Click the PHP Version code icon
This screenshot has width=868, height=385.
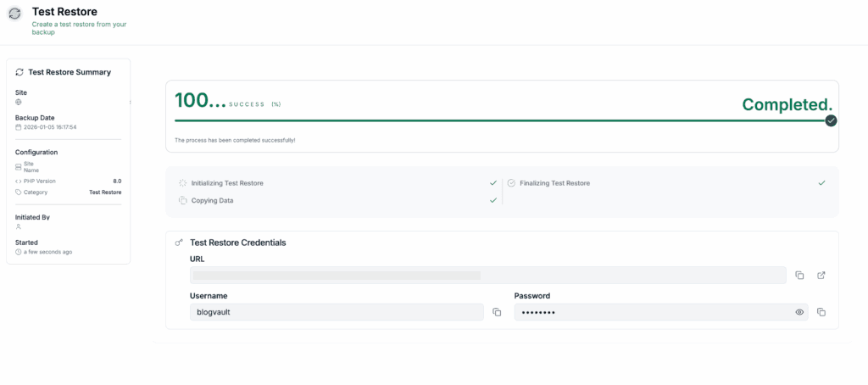[x=19, y=181]
